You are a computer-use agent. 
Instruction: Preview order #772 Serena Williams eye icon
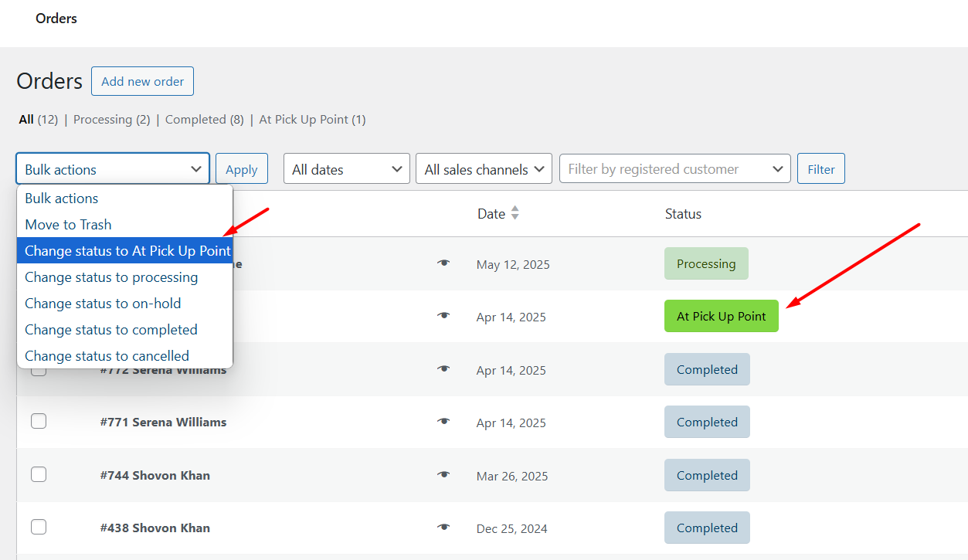point(443,369)
